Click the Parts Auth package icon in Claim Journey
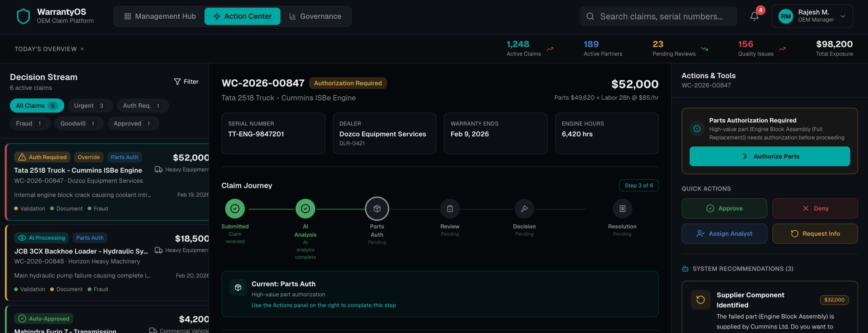Viewport: 868px width, 333px height. (377, 209)
